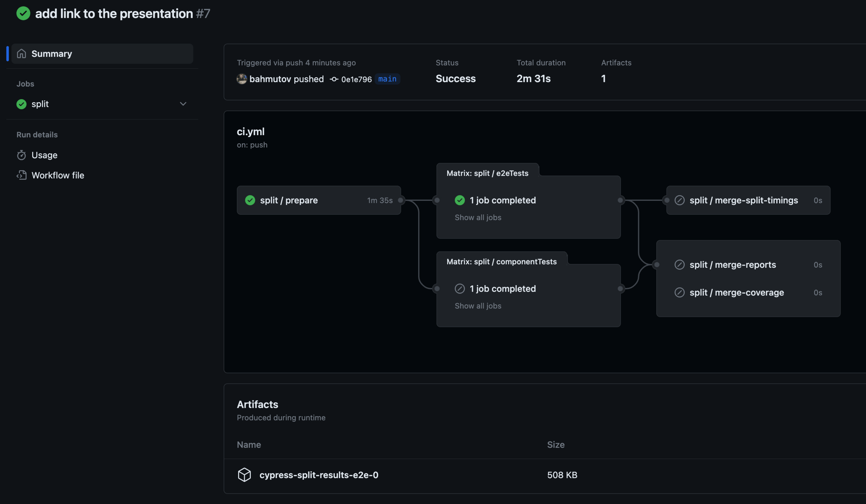Download cypress-split-results-e2e-0 artifact
Image resolution: width=866 pixels, height=504 pixels.
[x=319, y=475]
